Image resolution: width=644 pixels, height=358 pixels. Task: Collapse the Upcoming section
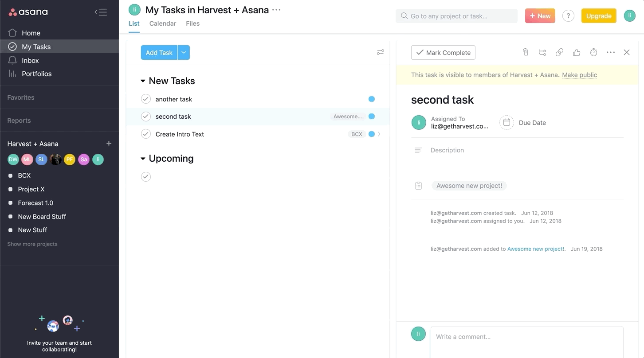coord(143,159)
